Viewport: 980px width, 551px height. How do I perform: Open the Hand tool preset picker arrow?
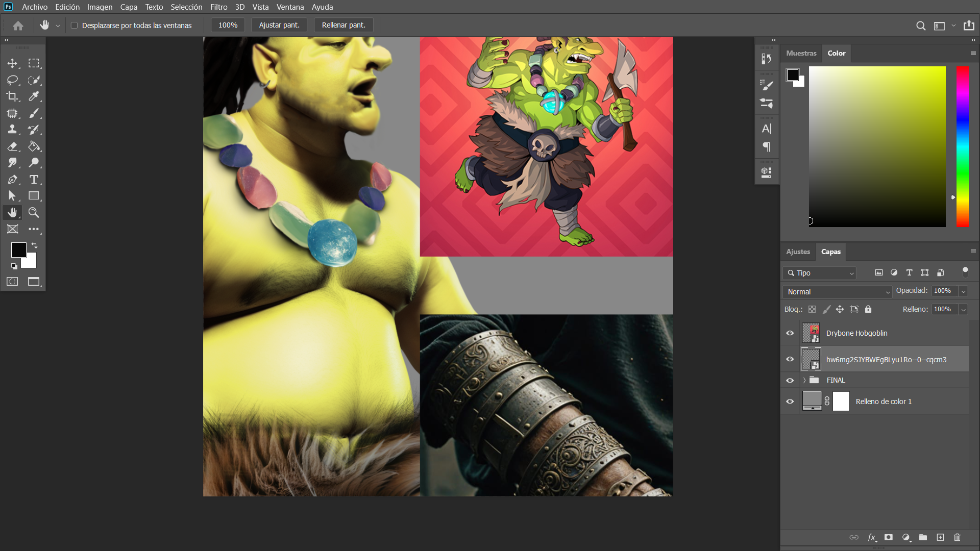pos(58,26)
